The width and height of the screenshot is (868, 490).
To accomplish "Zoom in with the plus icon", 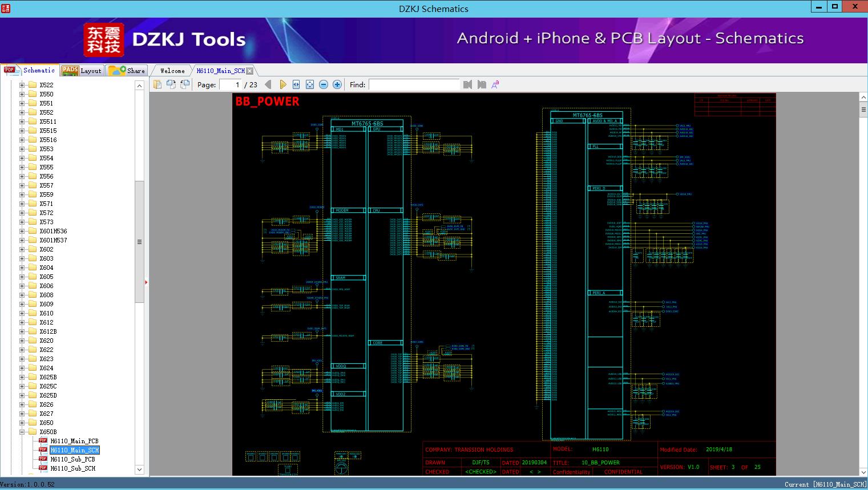I will pos(337,84).
